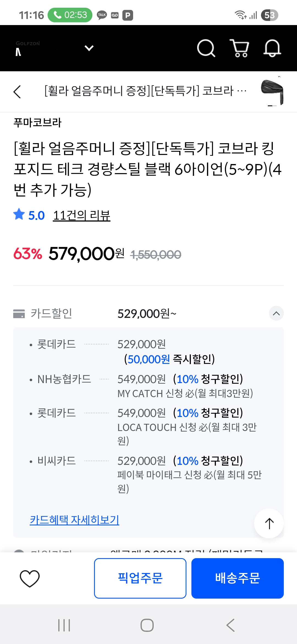Tap the blue rating star icon
297x644 pixels.
[19, 214]
